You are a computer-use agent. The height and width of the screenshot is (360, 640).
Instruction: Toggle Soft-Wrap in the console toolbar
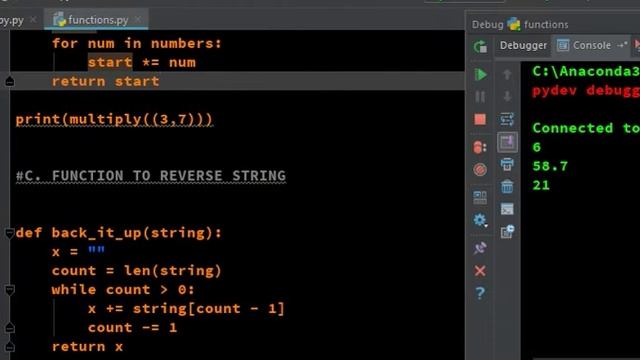(507, 120)
